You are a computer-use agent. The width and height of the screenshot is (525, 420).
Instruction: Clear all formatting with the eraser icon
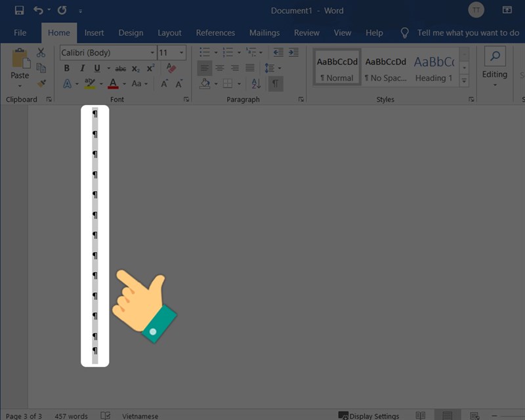click(171, 68)
